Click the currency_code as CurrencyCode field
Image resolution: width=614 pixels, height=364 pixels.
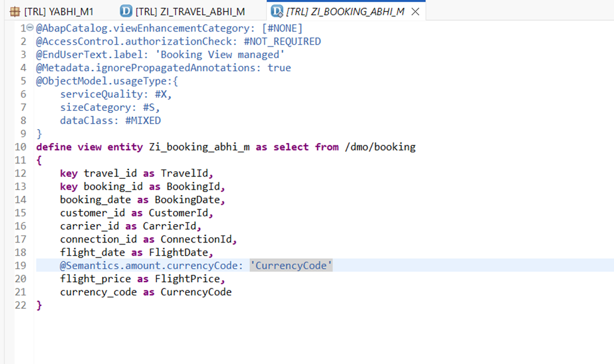(x=145, y=292)
